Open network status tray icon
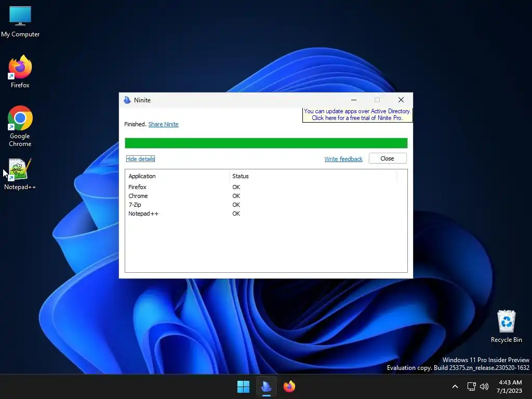Viewport: 532px width, 399px height. point(471,387)
